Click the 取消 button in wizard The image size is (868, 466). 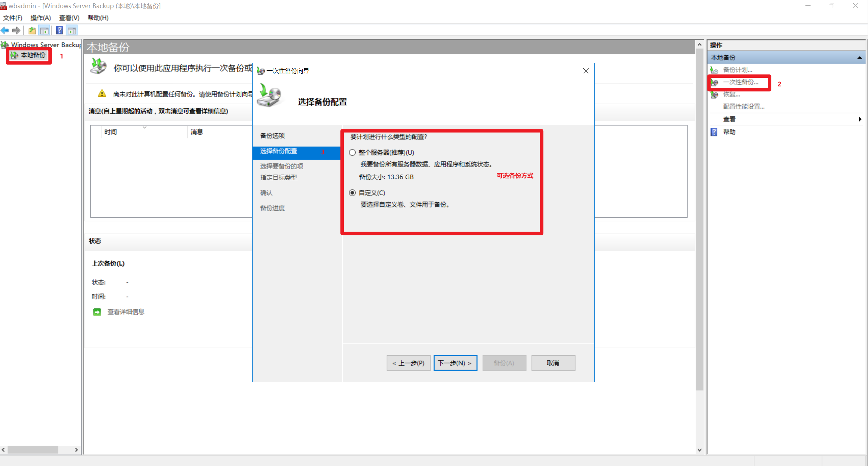(x=553, y=363)
